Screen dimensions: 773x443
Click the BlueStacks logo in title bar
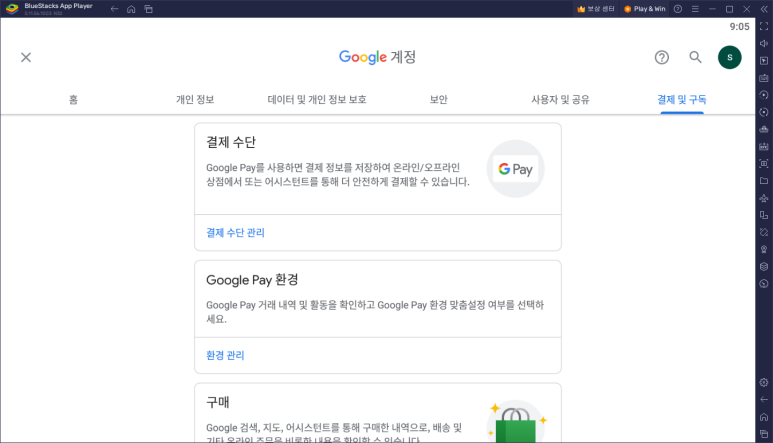[x=12, y=9]
